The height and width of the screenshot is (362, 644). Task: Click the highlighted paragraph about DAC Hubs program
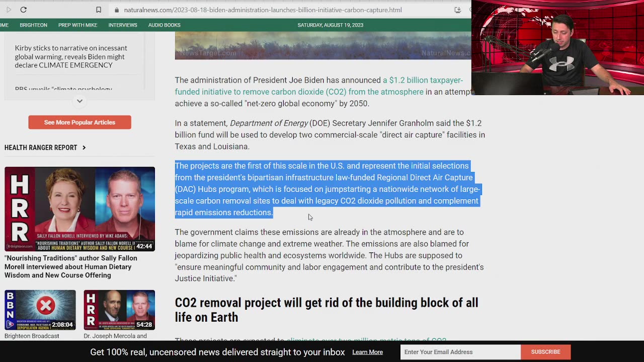tap(327, 189)
